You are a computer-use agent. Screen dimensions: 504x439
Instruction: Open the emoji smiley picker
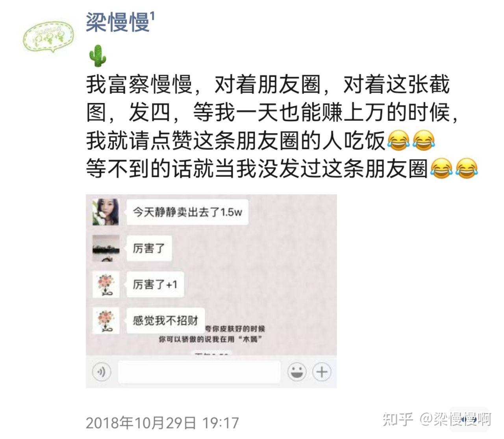(x=297, y=372)
